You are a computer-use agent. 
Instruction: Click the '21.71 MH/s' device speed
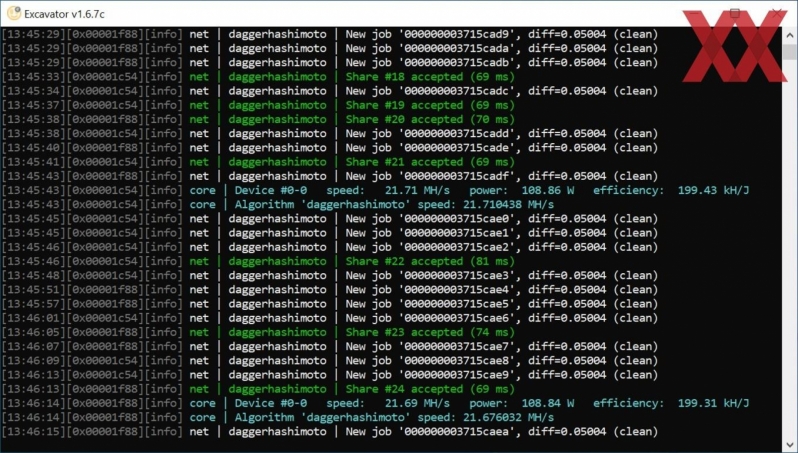(x=417, y=190)
